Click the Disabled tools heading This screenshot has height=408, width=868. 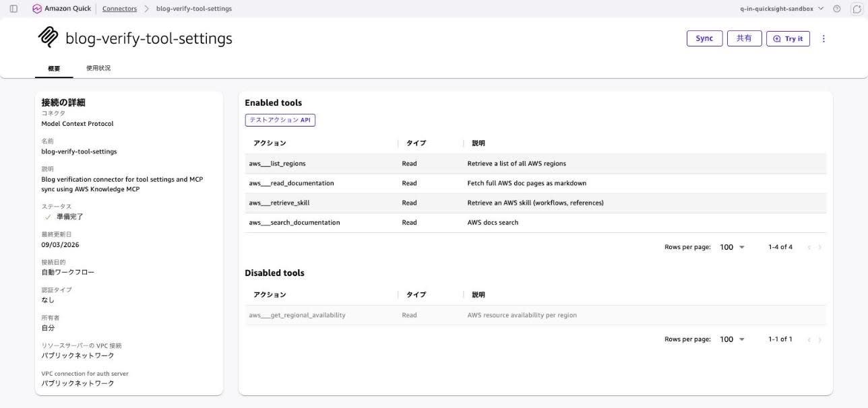coord(274,273)
